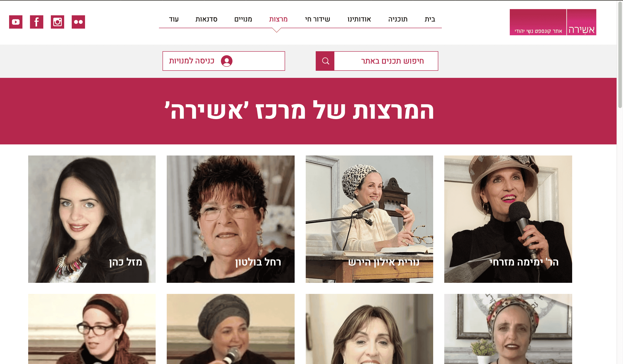The width and height of the screenshot is (623, 364).
Task: Open the Flickr social icon
Action: [78, 22]
